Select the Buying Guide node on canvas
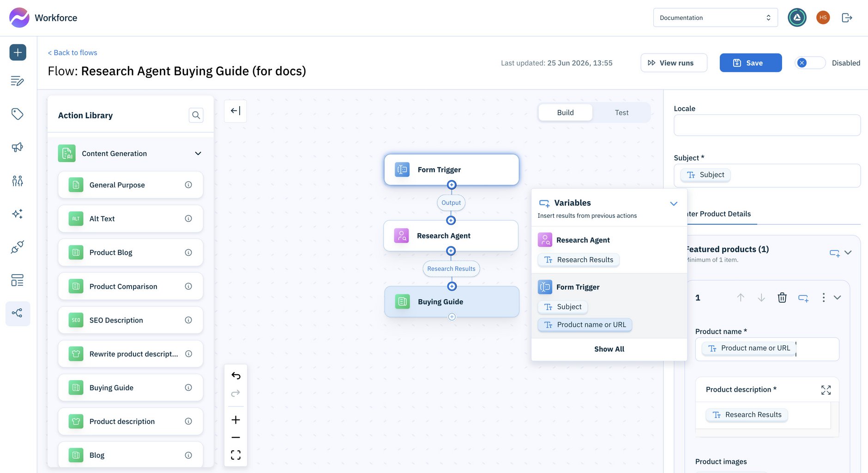The width and height of the screenshot is (868, 473). 452,301
